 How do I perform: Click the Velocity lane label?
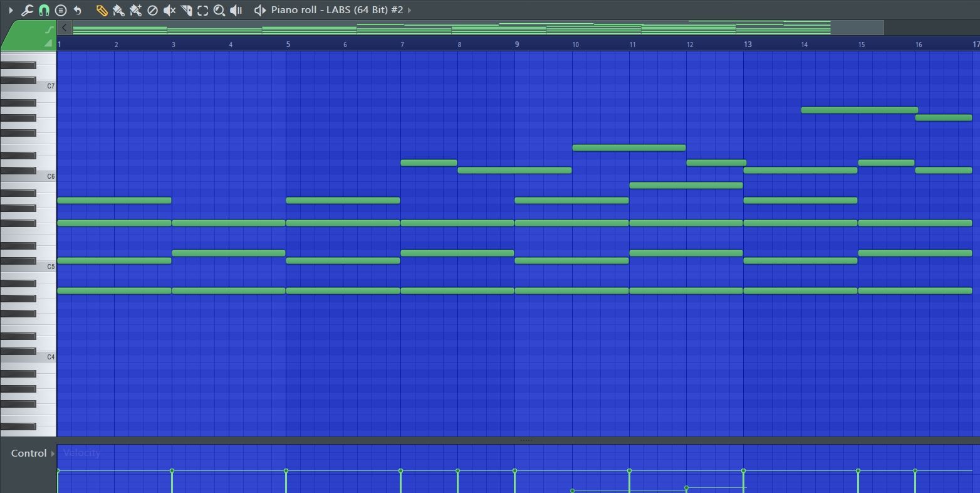[81, 453]
